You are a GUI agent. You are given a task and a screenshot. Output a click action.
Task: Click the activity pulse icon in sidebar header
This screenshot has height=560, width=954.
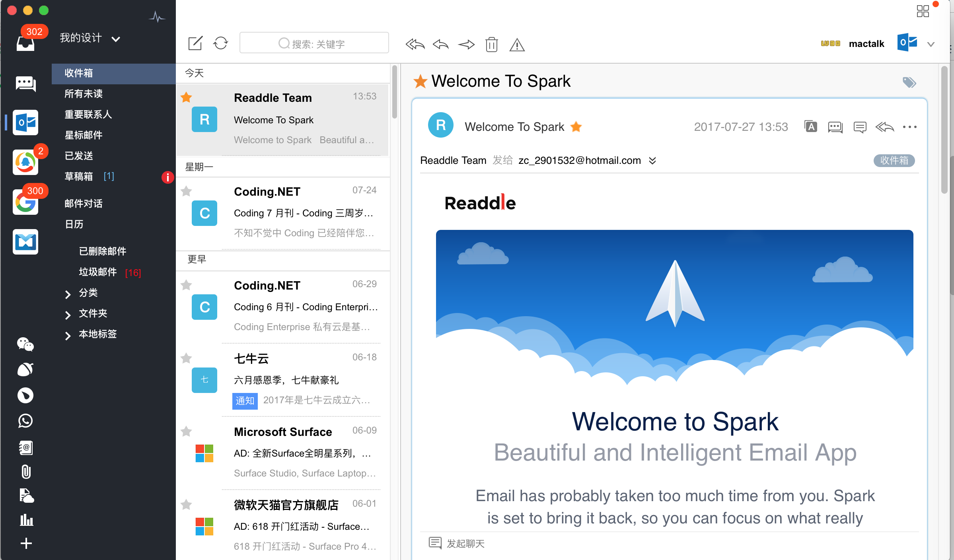point(157,17)
